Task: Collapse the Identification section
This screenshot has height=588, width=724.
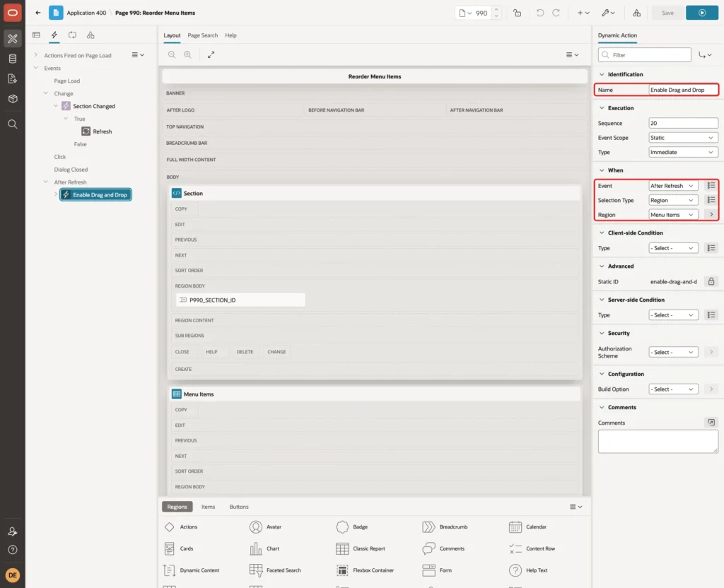Action: [x=602, y=74]
